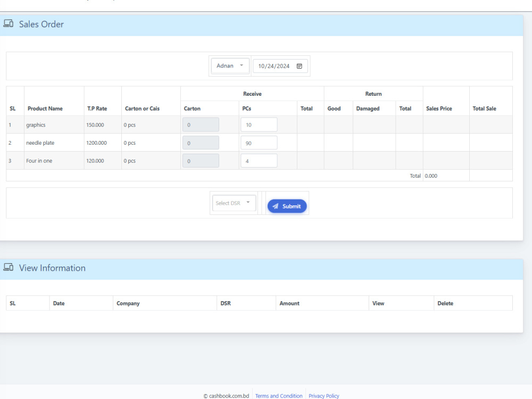Click the Return group header
Image resolution: width=532 pixels, height=399 pixels.
point(373,94)
